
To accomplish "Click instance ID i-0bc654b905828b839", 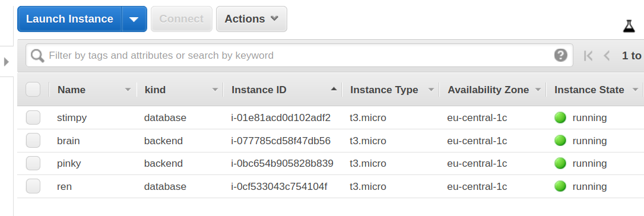I will [x=282, y=163].
